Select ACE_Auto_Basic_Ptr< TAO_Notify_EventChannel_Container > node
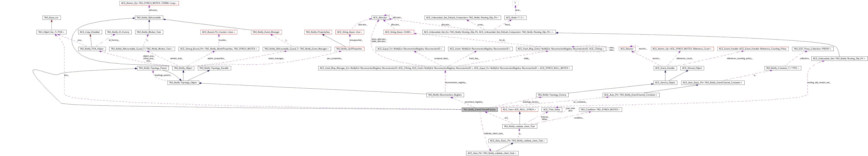Image resolution: width=868 pixels, height=156 pixels. [x=713, y=83]
